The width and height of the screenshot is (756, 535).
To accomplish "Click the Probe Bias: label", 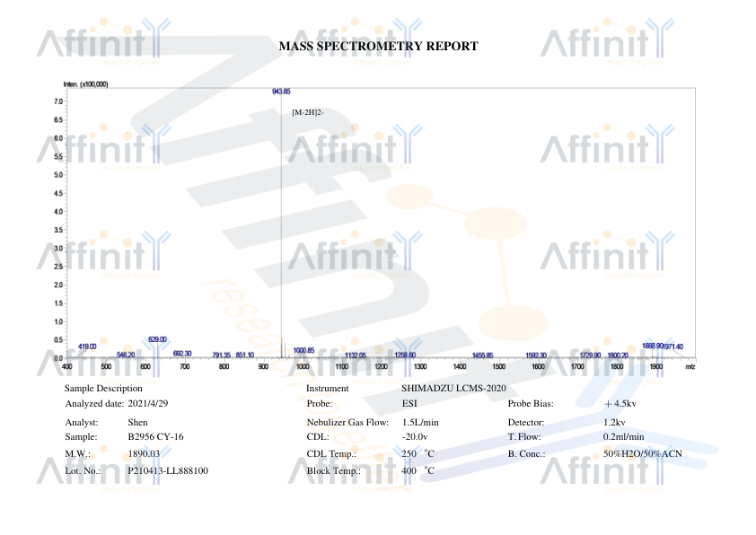I will (x=531, y=404).
